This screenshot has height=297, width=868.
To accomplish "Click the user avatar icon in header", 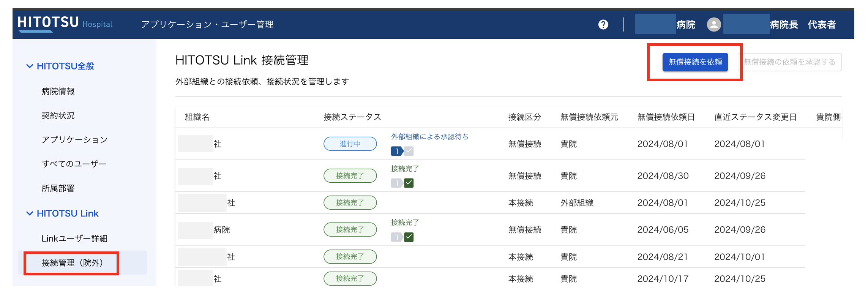I will pyautogui.click(x=714, y=25).
